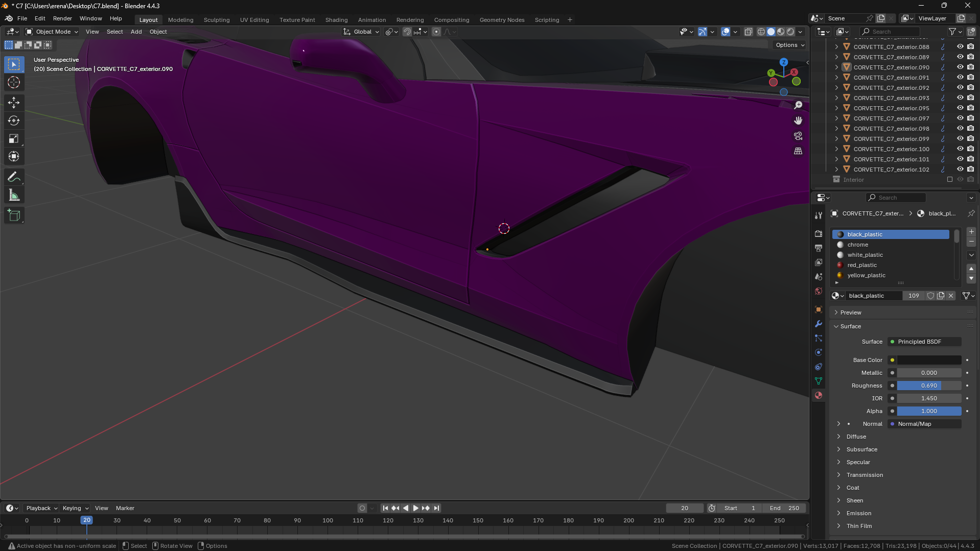Viewport: 980px width, 551px height.
Task: Open the Modifiers properties tab
Action: [819, 324]
